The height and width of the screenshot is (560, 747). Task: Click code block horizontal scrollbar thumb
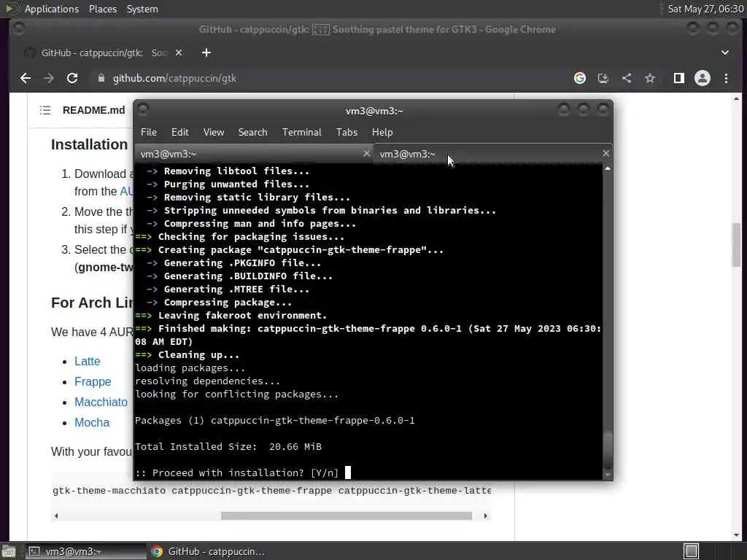(x=347, y=516)
